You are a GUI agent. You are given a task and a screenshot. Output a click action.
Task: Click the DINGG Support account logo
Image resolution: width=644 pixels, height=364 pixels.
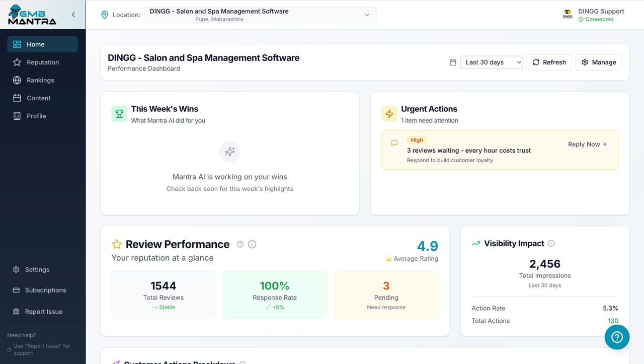(x=568, y=15)
